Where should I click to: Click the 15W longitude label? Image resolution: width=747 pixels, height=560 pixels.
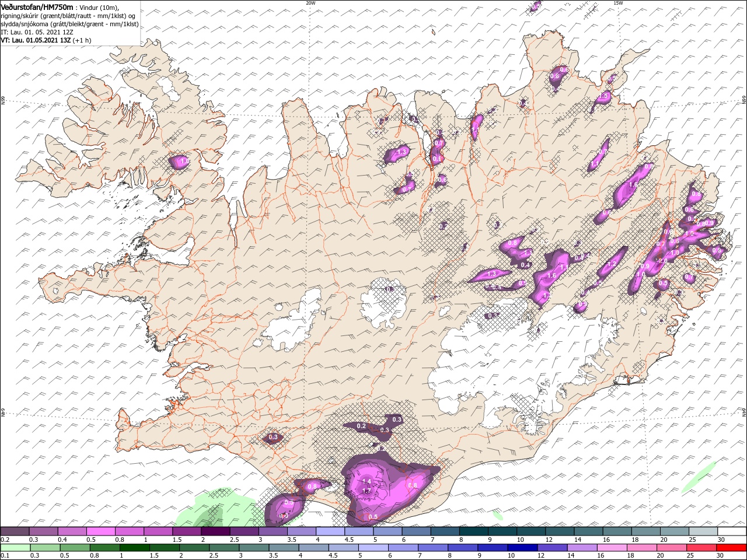point(618,3)
